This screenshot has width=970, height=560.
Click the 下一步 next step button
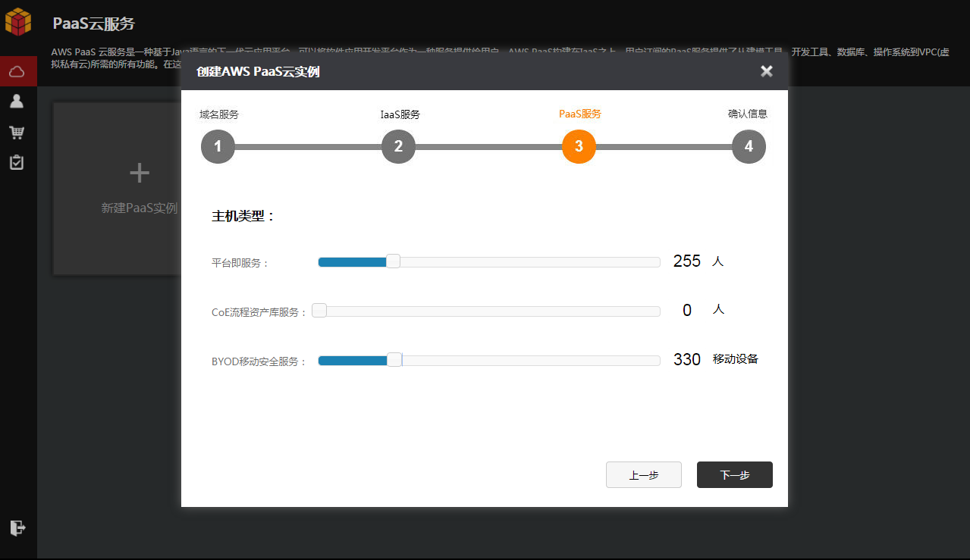pos(735,475)
